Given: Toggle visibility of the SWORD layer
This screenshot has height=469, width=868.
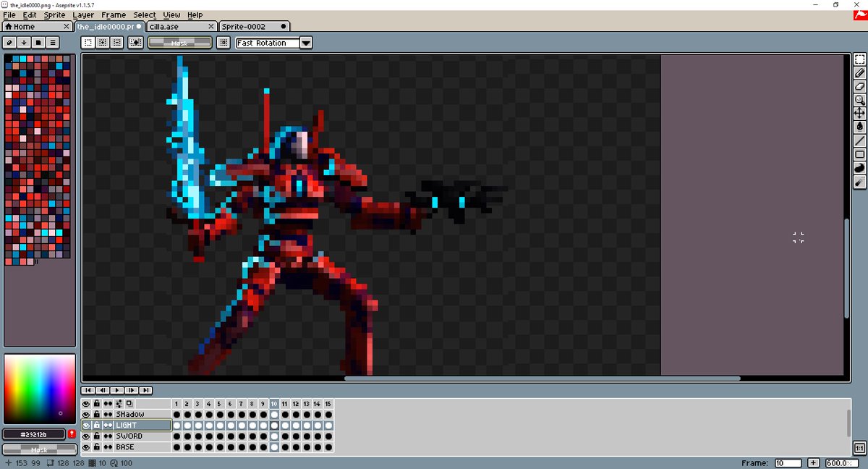Looking at the screenshot, I should click(x=86, y=436).
